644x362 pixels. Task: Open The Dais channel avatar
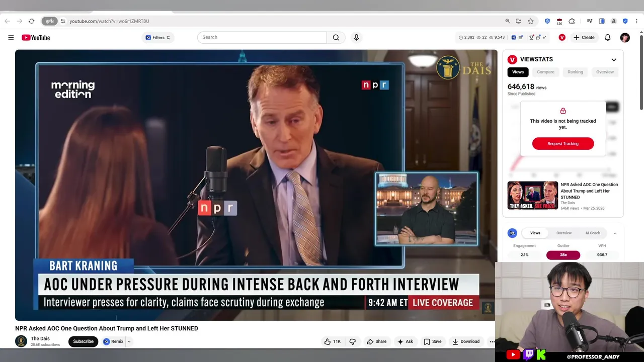click(21, 341)
